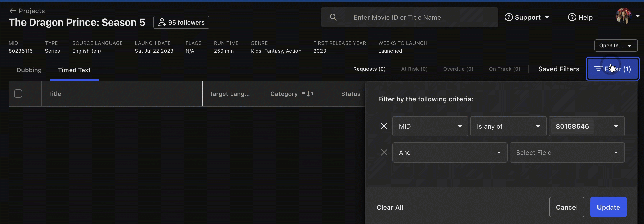Show Requests (0) items
644x224 pixels.
[x=369, y=69]
